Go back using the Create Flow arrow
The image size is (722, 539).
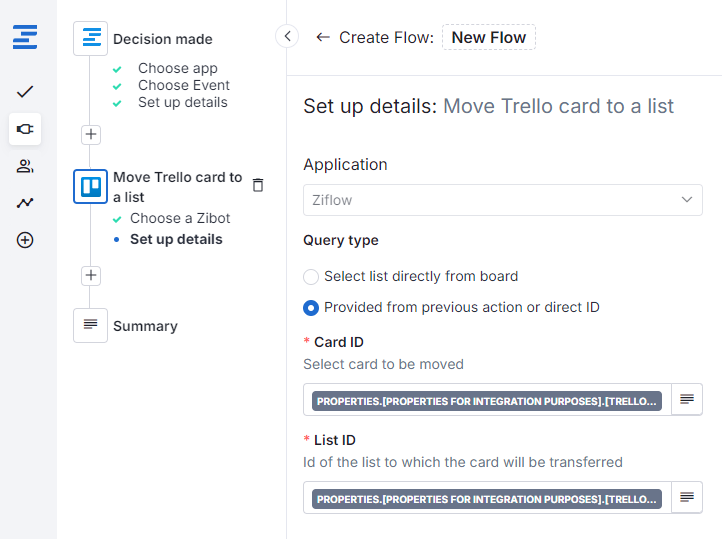[x=322, y=37]
